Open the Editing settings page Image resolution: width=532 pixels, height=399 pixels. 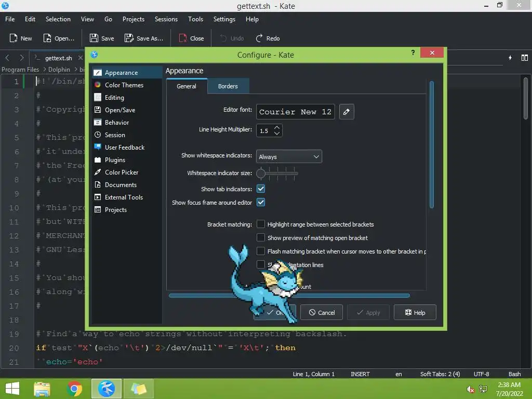pyautogui.click(x=127, y=98)
